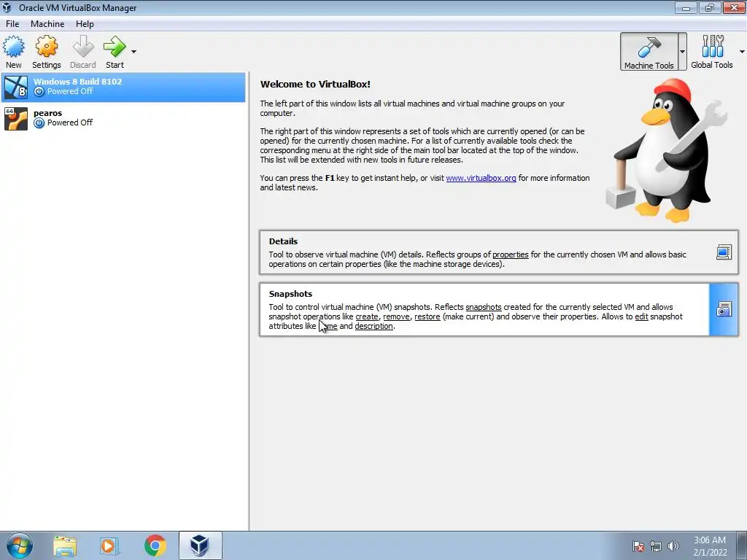The width and height of the screenshot is (747, 560).
Task: Select the Windows 8 Build 8102 VM
Action: tap(123, 87)
